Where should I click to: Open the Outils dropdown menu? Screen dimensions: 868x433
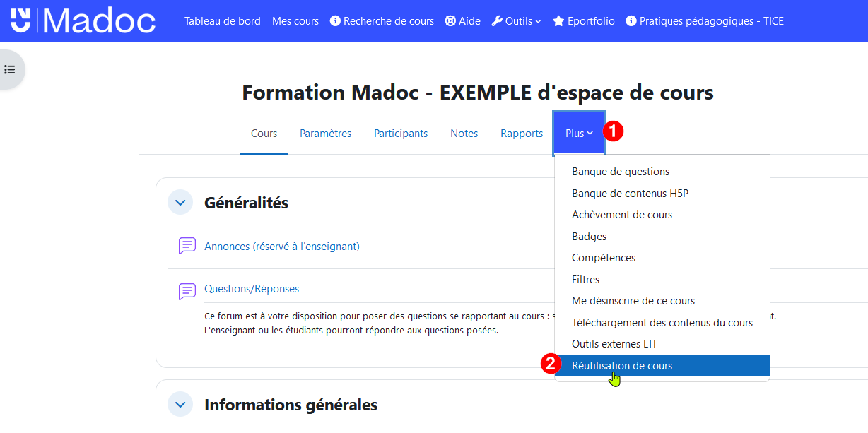(x=517, y=21)
